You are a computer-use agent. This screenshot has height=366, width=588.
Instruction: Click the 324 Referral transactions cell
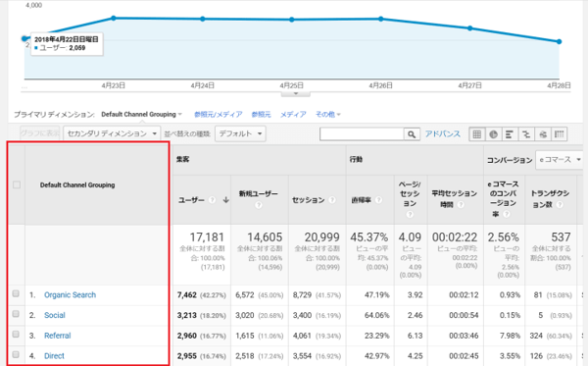(x=536, y=336)
